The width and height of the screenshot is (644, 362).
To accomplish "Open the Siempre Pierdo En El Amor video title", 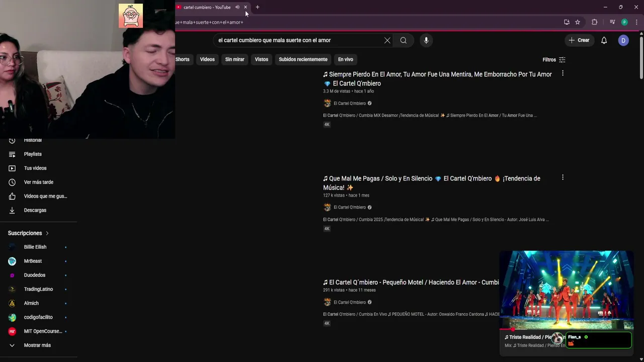I will click(437, 79).
